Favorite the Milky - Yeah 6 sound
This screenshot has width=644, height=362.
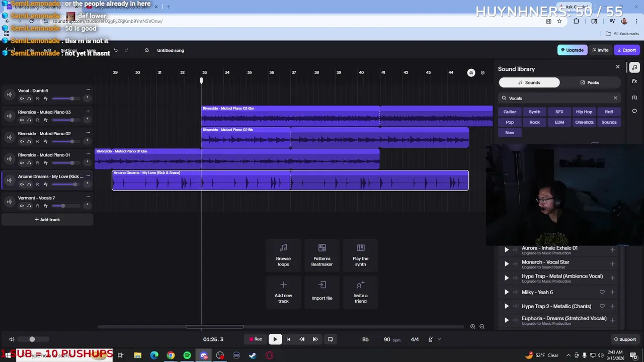602,292
